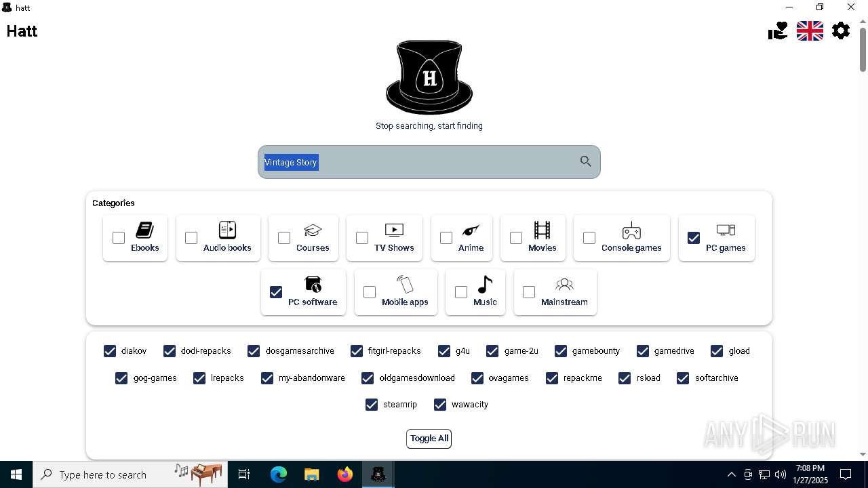Launch Microsoft Edge from the taskbar
This screenshot has width=868, height=488.
point(279,474)
